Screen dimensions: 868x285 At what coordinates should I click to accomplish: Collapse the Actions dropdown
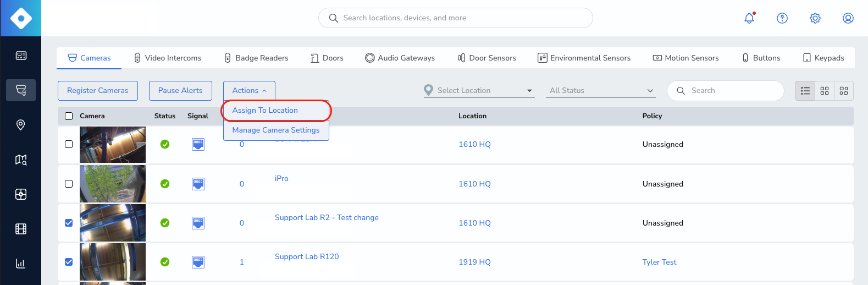[249, 91]
